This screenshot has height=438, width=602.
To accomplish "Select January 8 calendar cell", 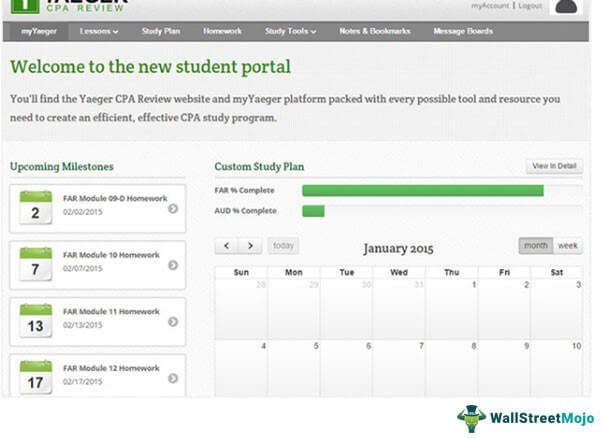I will pyautogui.click(x=452, y=369).
